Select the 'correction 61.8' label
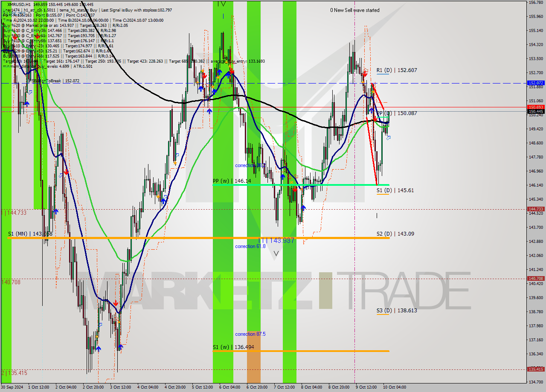 pyautogui.click(x=250, y=246)
